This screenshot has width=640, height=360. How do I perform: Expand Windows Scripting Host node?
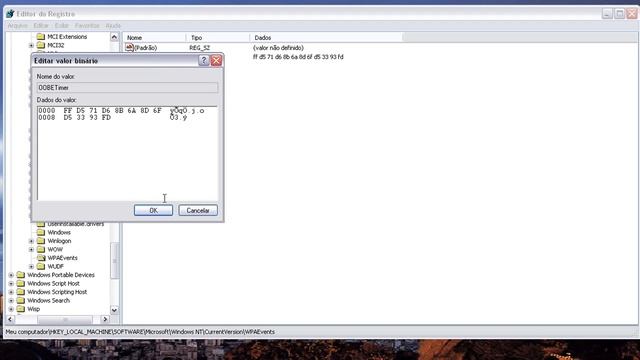(11, 292)
